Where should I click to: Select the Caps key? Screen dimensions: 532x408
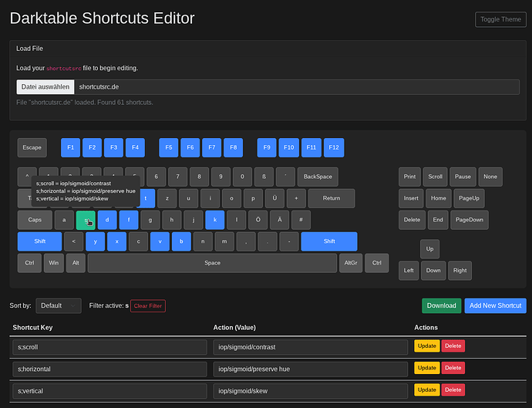click(35, 220)
